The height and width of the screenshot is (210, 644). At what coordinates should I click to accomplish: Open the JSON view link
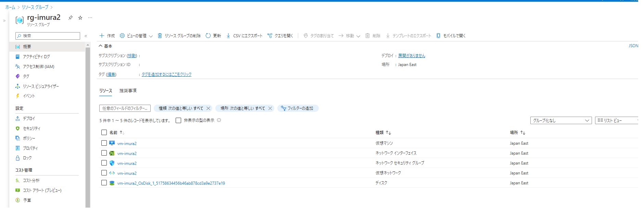(x=633, y=46)
